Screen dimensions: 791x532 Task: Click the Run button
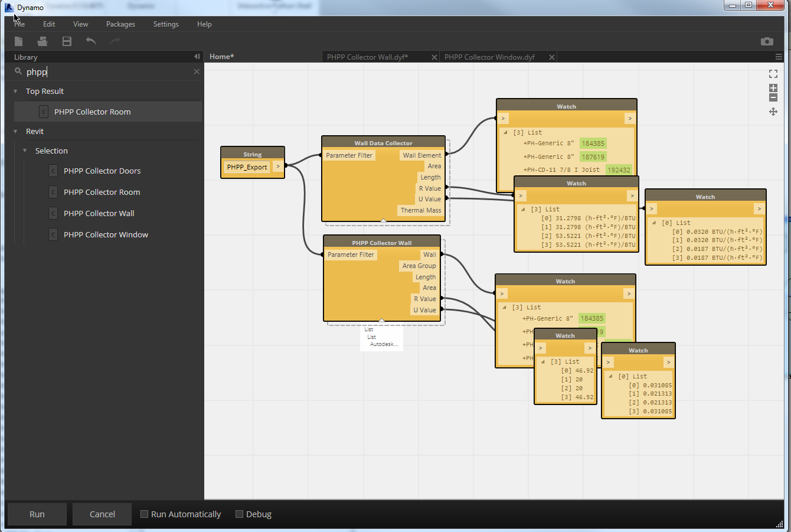(37, 514)
